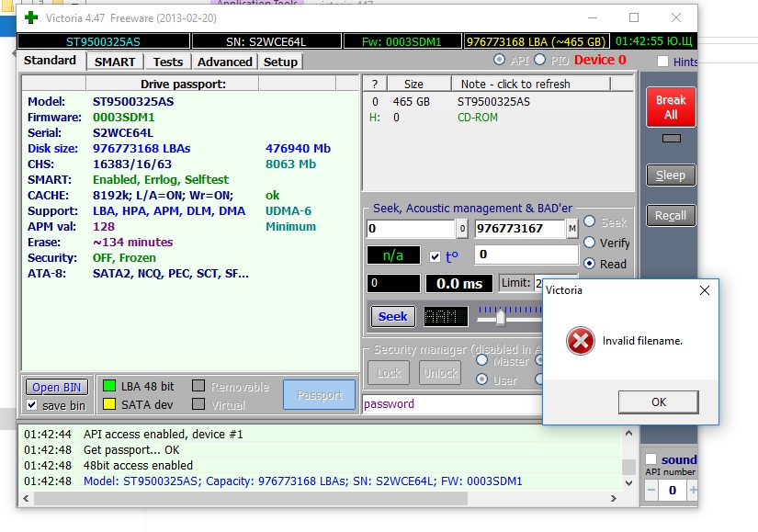This screenshot has width=758, height=532.
Task: Click the password input field
Action: click(x=452, y=404)
